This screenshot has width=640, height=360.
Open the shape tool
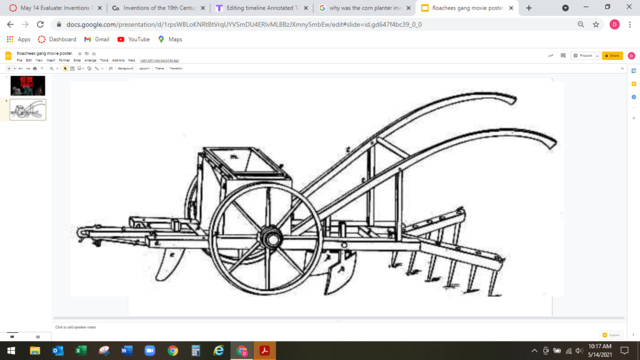pos(89,69)
